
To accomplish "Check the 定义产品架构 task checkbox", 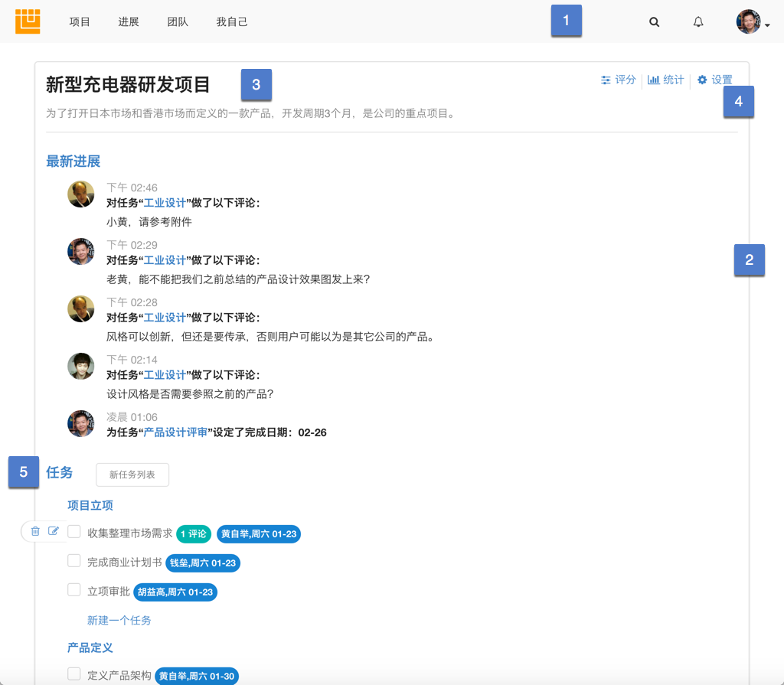I will [x=73, y=674].
